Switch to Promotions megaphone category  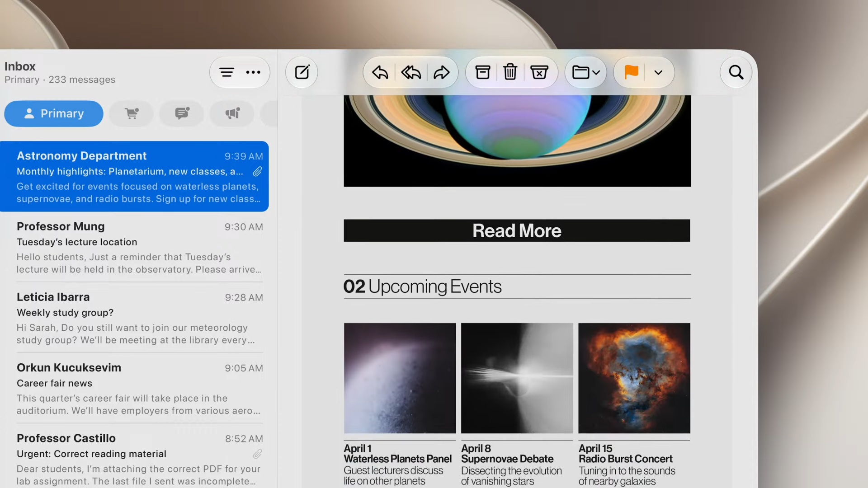click(x=232, y=113)
